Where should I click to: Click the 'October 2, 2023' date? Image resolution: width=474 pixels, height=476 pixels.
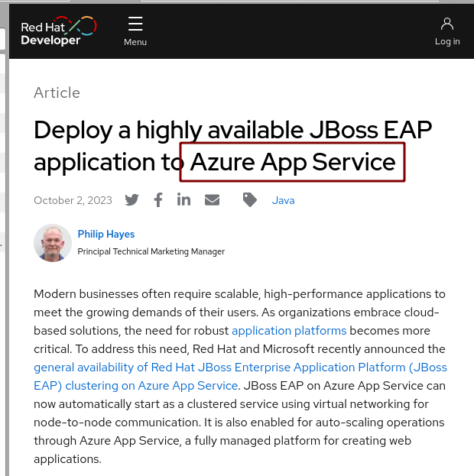click(x=73, y=200)
